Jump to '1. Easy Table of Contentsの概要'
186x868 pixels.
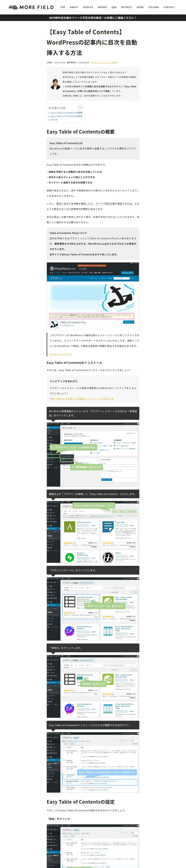pyautogui.click(x=65, y=113)
